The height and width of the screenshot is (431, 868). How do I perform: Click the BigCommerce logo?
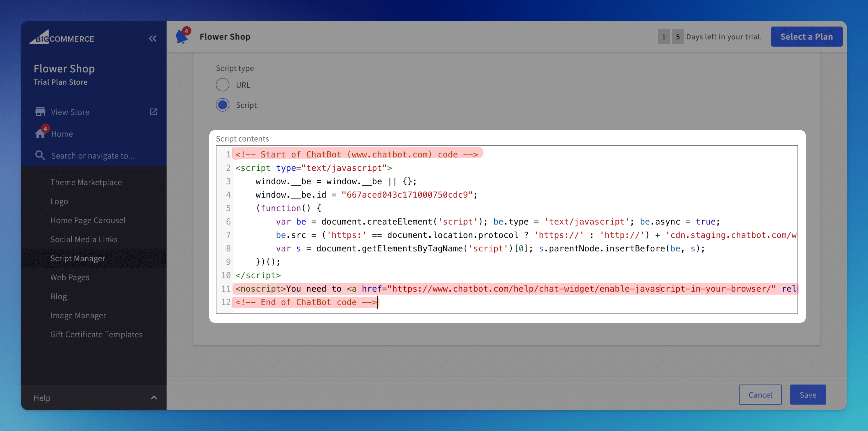[x=62, y=37]
